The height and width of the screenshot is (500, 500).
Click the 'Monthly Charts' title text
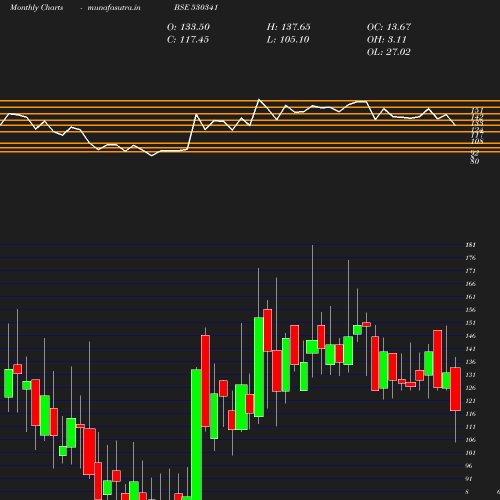click(x=36, y=7)
